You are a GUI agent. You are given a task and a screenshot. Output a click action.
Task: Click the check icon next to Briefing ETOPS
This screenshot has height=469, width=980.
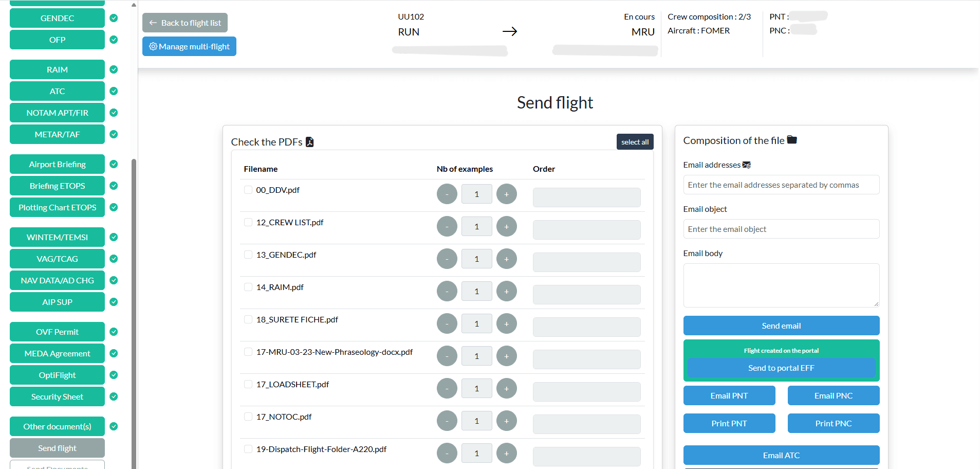pos(114,186)
